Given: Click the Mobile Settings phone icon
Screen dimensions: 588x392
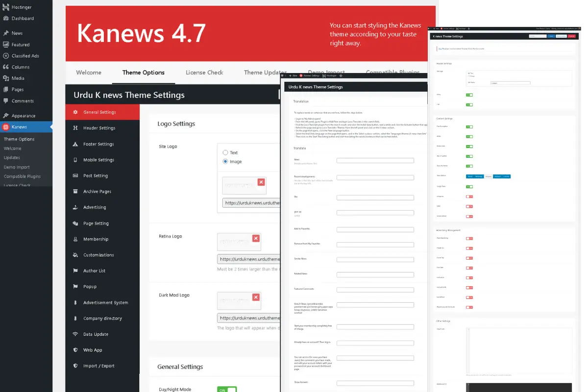Looking at the screenshot, I should click(75, 160).
